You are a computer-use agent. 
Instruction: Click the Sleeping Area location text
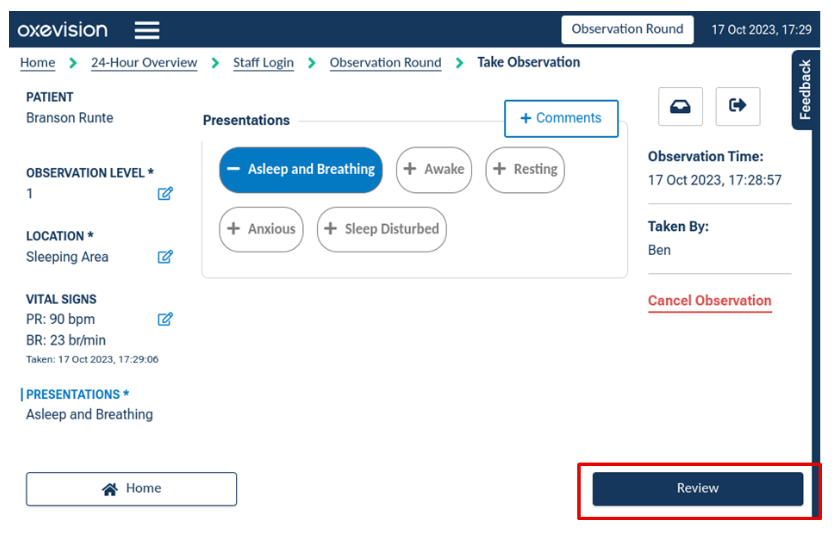pyautogui.click(x=67, y=257)
